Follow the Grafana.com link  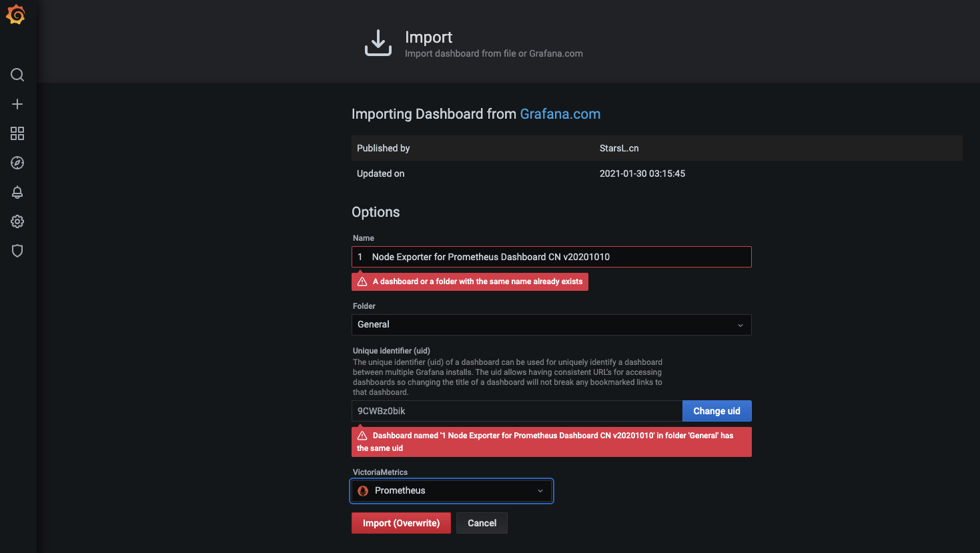560,114
